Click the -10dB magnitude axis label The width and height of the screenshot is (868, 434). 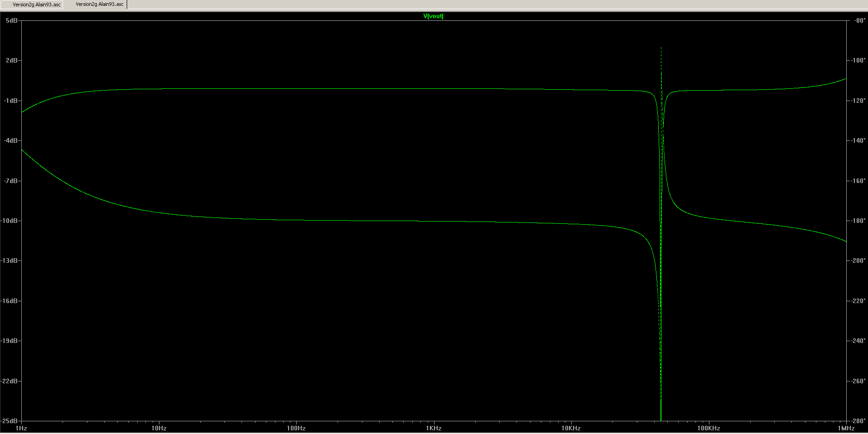pyautogui.click(x=10, y=221)
